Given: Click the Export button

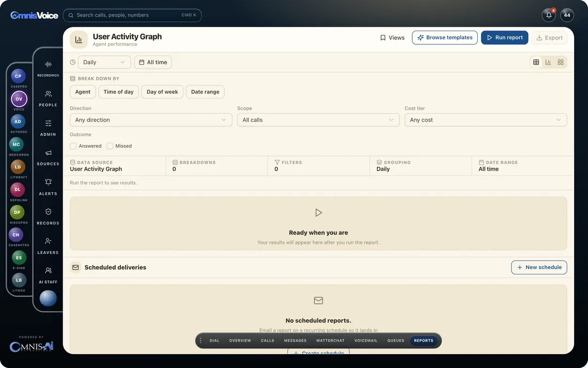Looking at the screenshot, I should (x=550, y=37).
